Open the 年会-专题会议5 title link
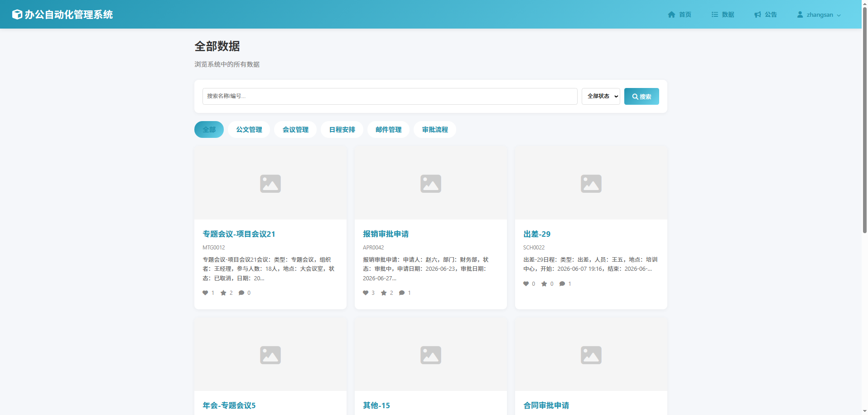868x415 pixels. [229, 405]
